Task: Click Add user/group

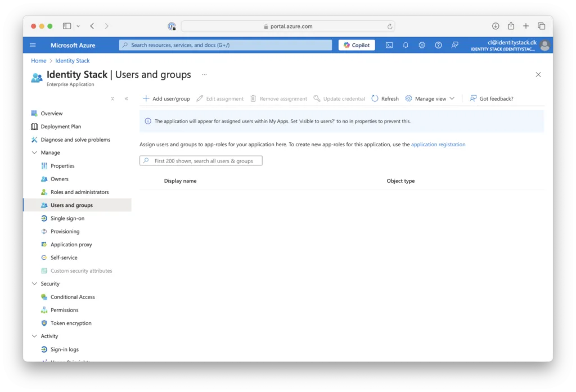Action: (x=166, y=98)
